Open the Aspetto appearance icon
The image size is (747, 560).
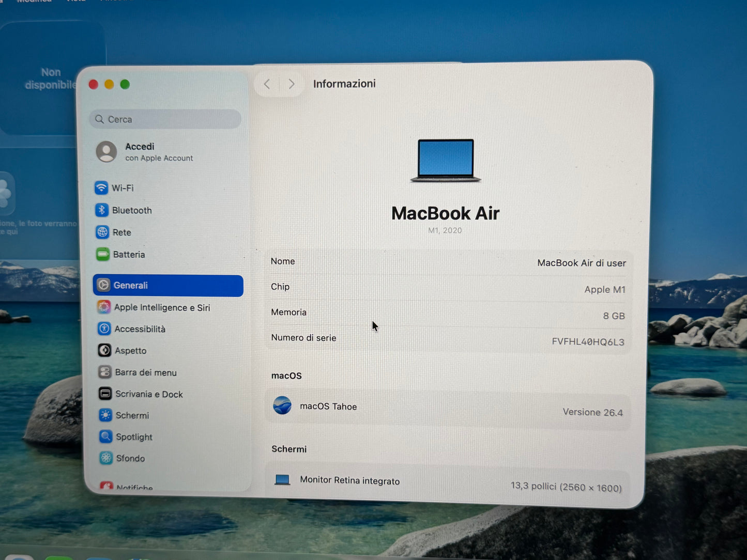coord(104,350)
